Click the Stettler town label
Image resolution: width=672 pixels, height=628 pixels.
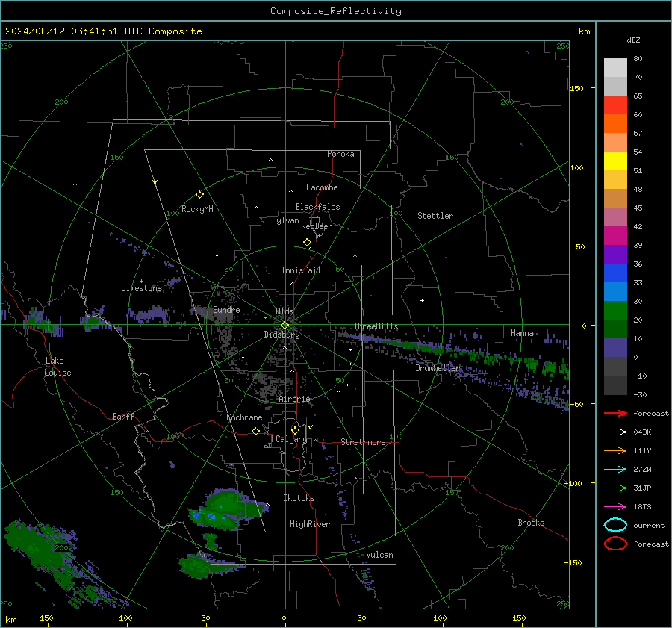[x=435, y=216]
